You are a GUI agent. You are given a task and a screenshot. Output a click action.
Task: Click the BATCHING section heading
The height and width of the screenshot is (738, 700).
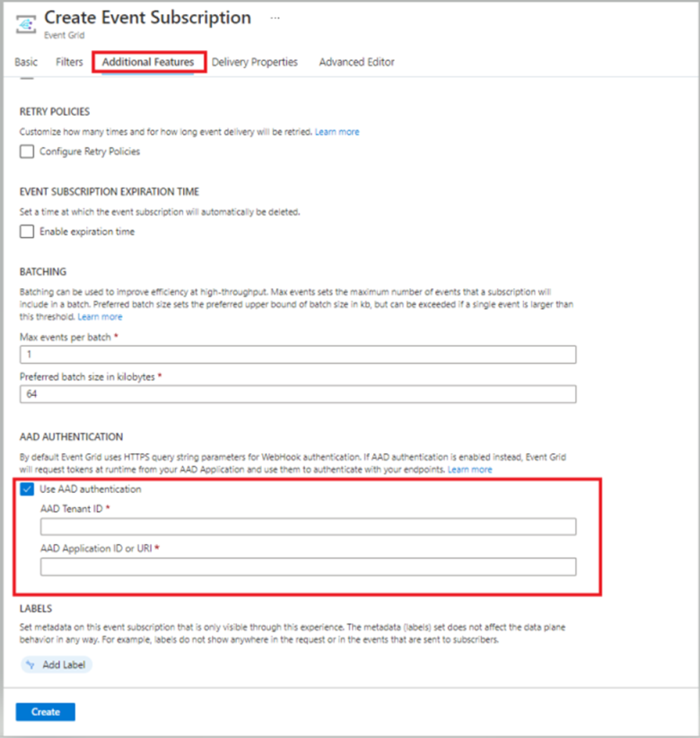43,271
